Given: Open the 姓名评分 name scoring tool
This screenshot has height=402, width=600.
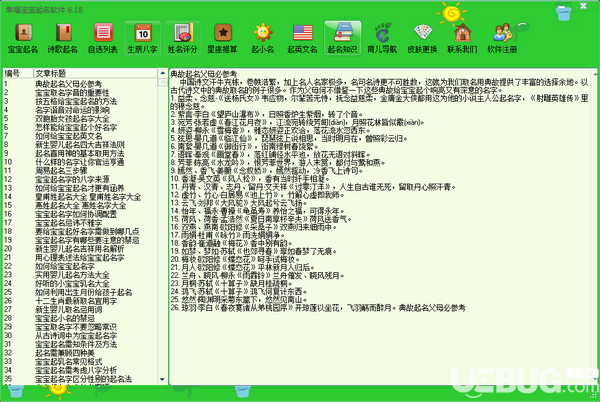Looking at the screenshot, I should pyautogui.click(x=183, y=38).
